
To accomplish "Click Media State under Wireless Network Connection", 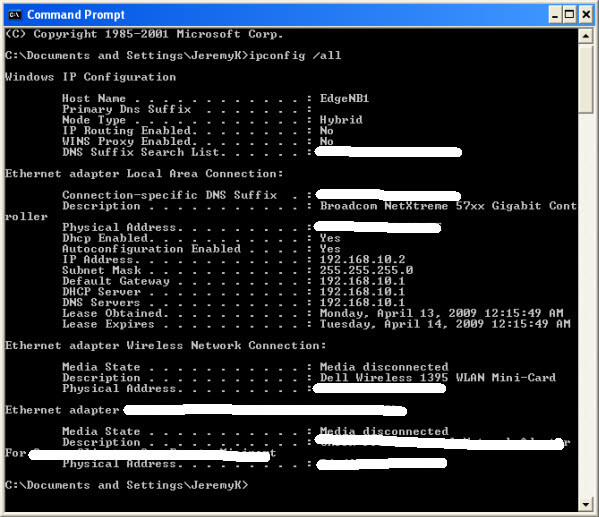I will 384,367.
